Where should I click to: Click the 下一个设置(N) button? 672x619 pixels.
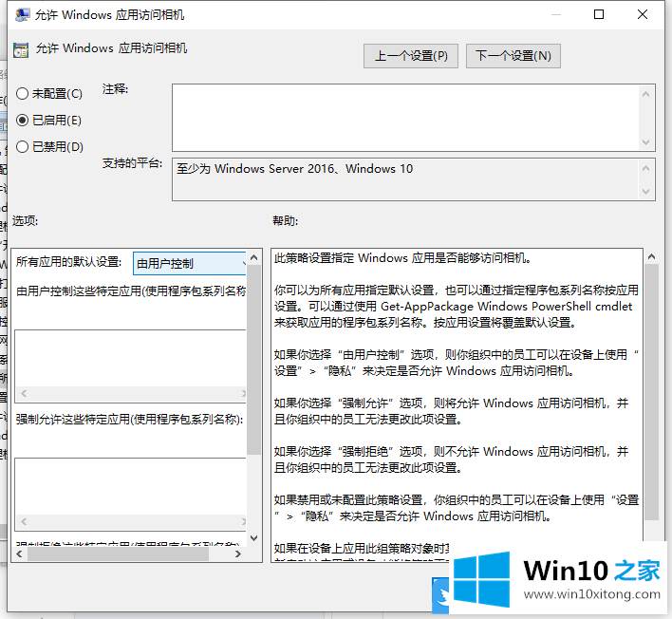pyautogui.click(x=513, y=56)
